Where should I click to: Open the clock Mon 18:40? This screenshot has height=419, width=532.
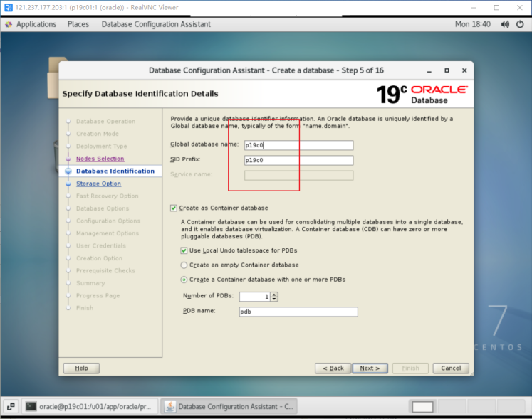(x=473, y=24)
